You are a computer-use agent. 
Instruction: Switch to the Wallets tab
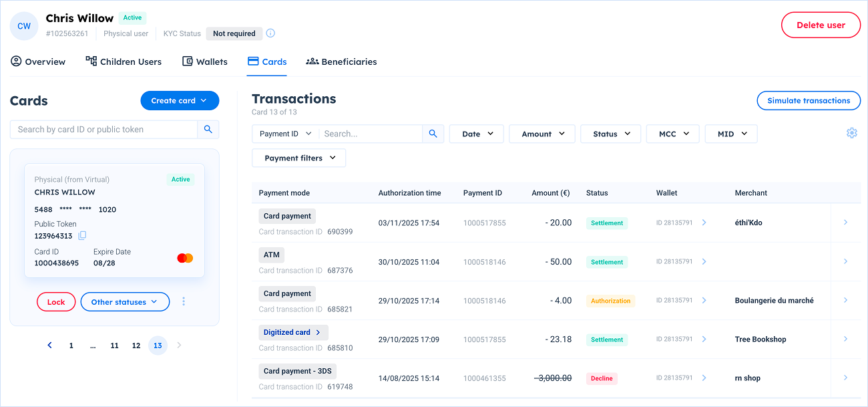[205, 61]
